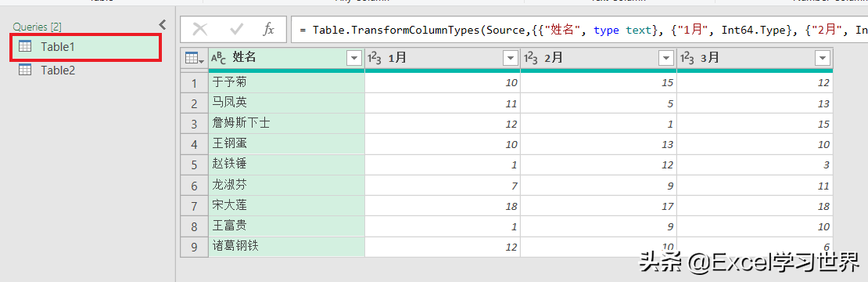The image size is (868, 282).
Task: Click the table icon beside Table1
Action: coord(26,47)
